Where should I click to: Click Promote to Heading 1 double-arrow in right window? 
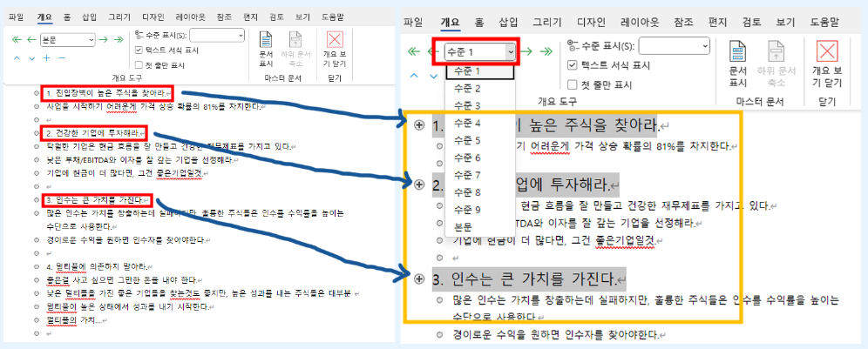pos(413,51)
